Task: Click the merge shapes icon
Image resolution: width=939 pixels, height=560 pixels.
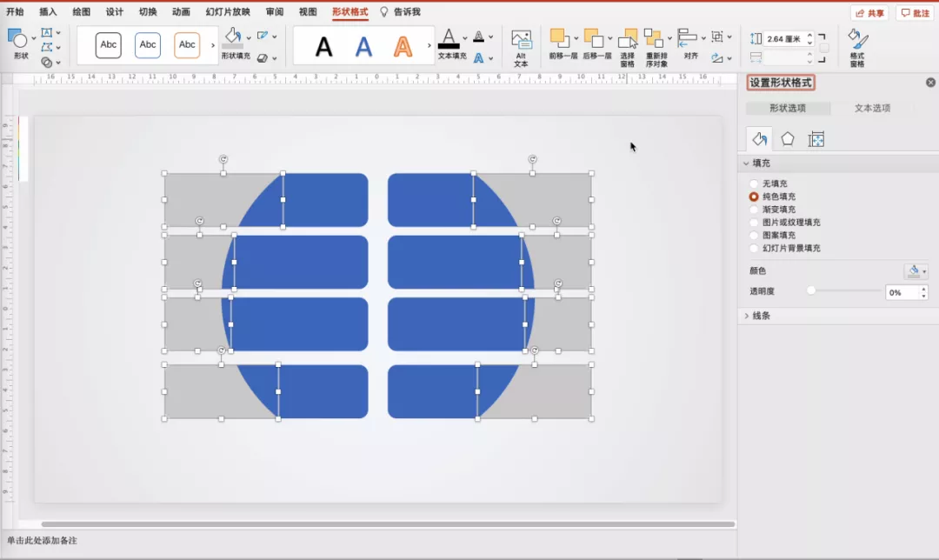Action: [x=47, y=62]
